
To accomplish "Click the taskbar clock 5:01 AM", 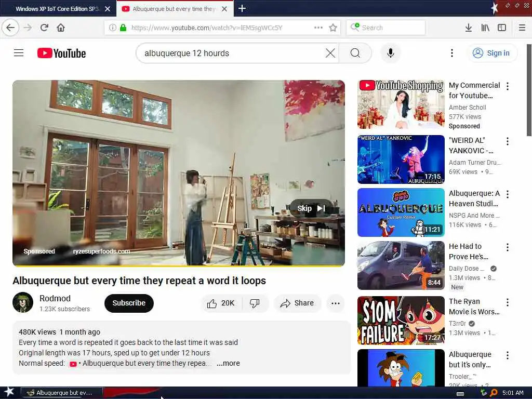I will (513, 393).
